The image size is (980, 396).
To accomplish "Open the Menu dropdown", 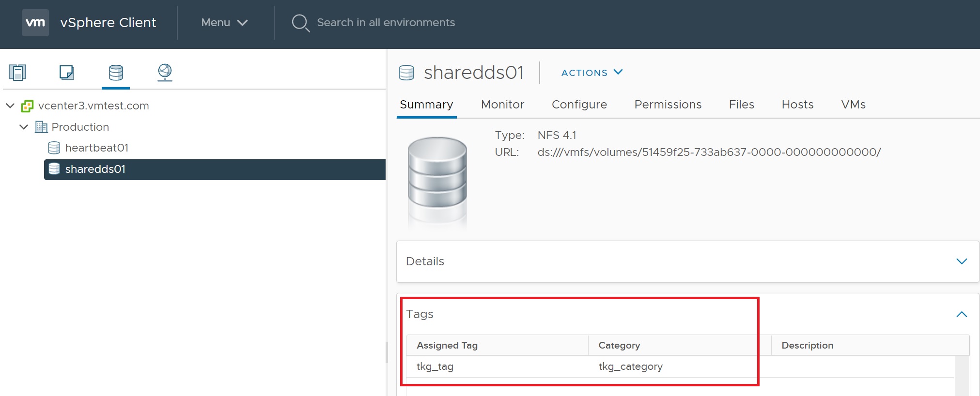I will tap(224, 23).
